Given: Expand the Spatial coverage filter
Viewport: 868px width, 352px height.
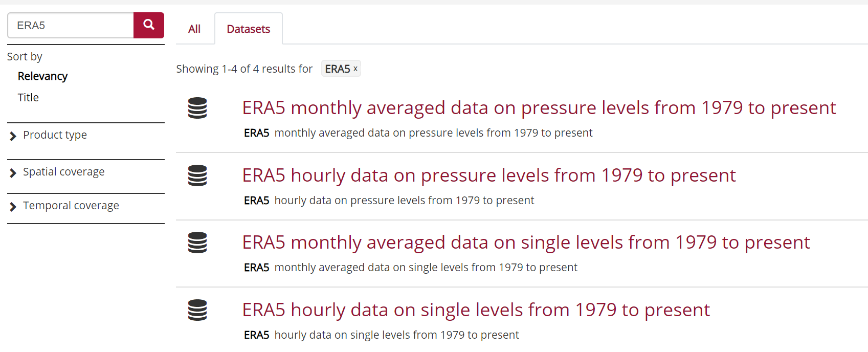Looking at the screenshot, I should [63, 172].
